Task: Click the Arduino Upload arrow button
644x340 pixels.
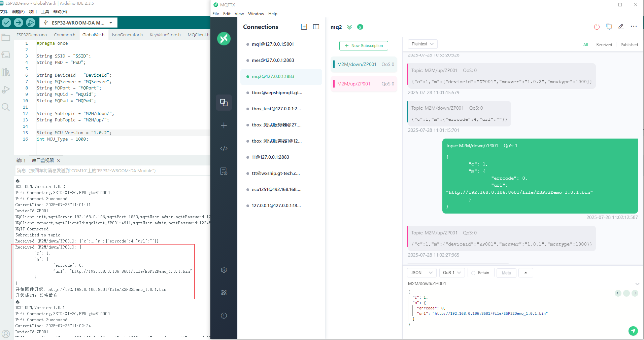Action: 19,23
